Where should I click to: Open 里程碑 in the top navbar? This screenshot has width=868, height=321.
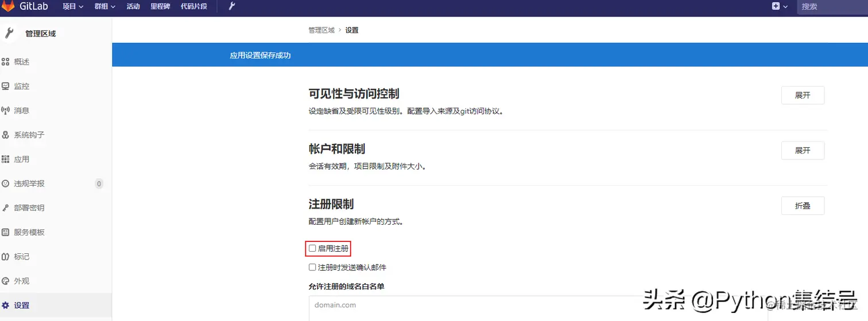[160, 6]
